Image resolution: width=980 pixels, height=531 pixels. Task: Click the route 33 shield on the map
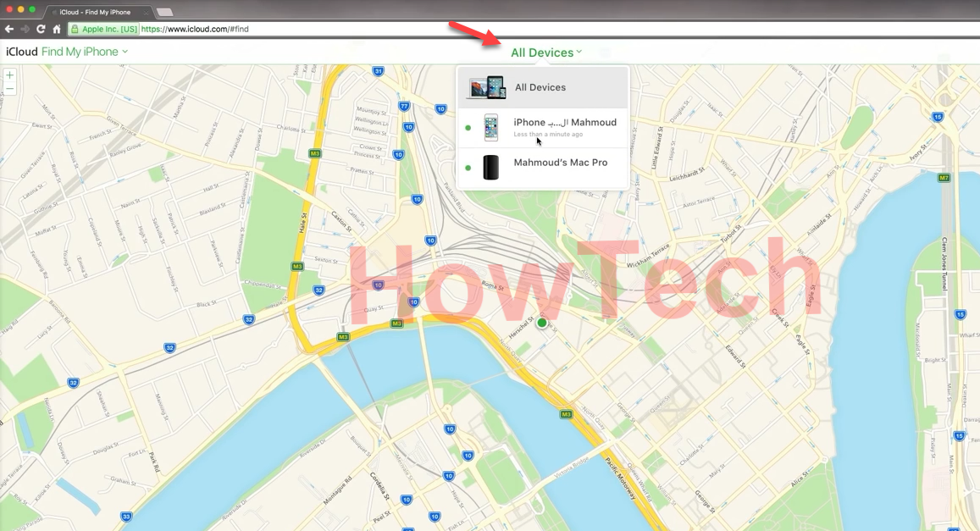(x=127, y=517)
